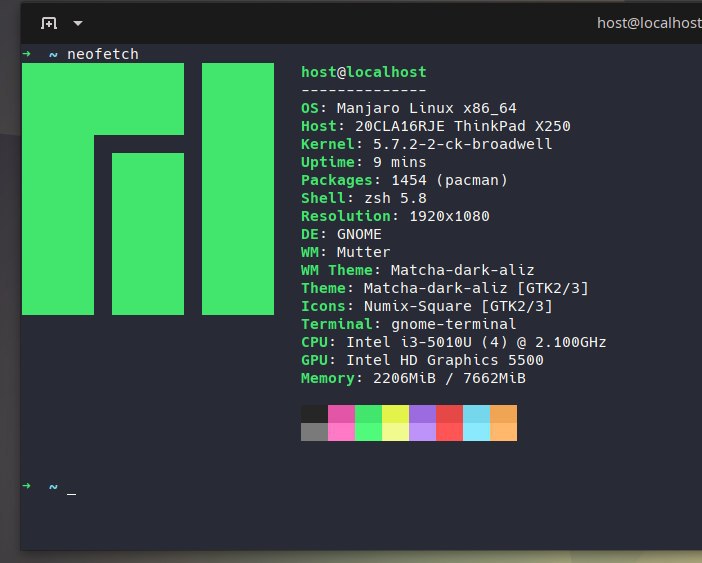702x563 pixels.
Task: Select the CPU Intel i3-5010U line
Action: pyautogui.click(x=454, y=342)
